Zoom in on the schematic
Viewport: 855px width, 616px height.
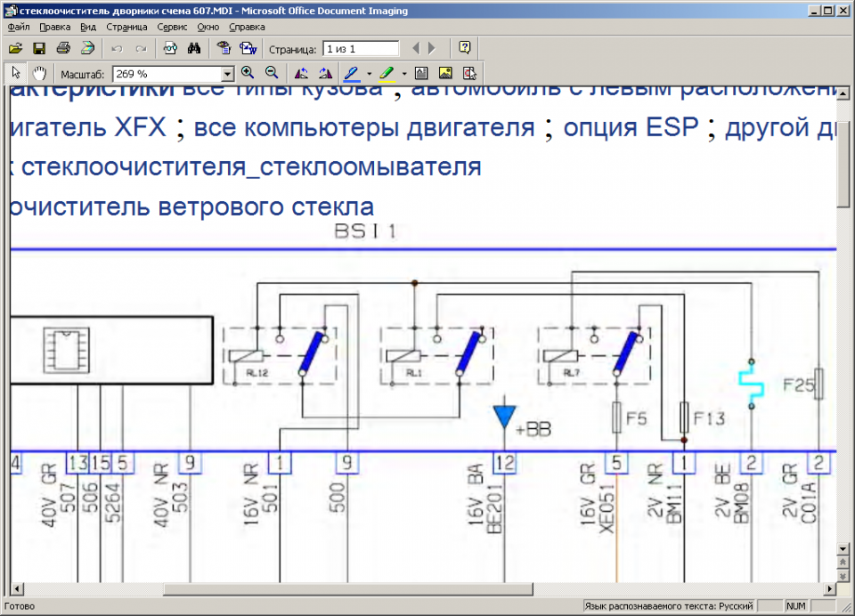coord(246,72)
